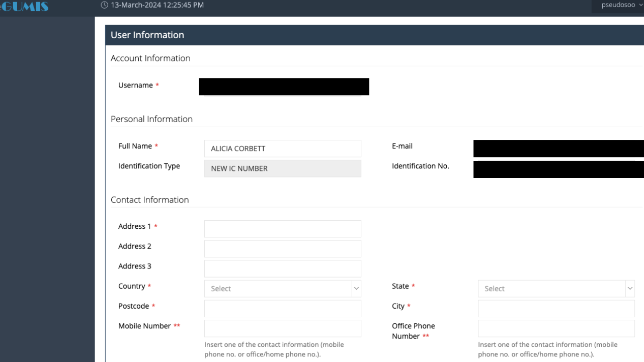The height and width of the screenshot is (362, 644).
Task: Click the Address 3 input field
Action: point(283,268)
